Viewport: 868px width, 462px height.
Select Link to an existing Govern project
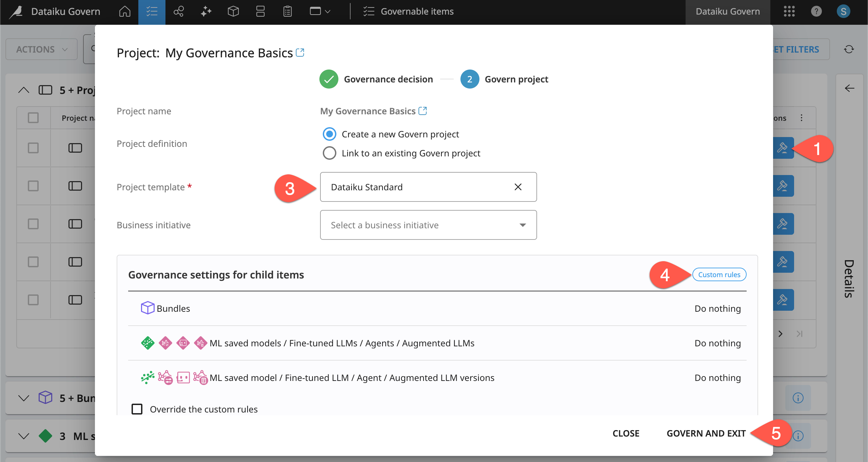(329, 153)
